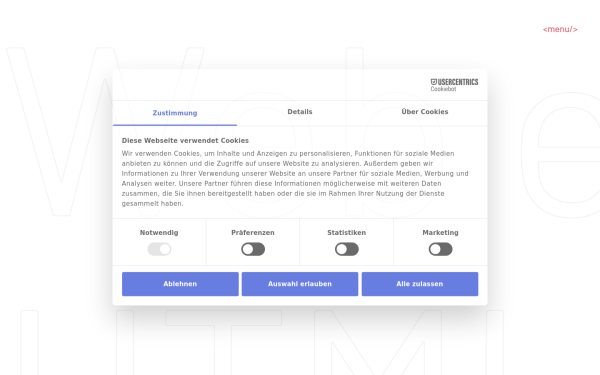Click the Ablehnen button
600x375 pixels.
click(x=180, y=284)
